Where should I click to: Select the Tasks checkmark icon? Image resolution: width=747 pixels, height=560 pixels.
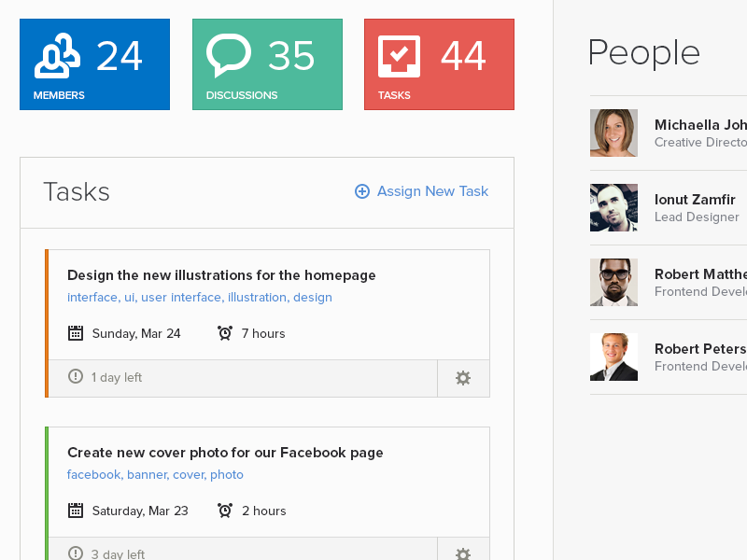pos(400,56)
